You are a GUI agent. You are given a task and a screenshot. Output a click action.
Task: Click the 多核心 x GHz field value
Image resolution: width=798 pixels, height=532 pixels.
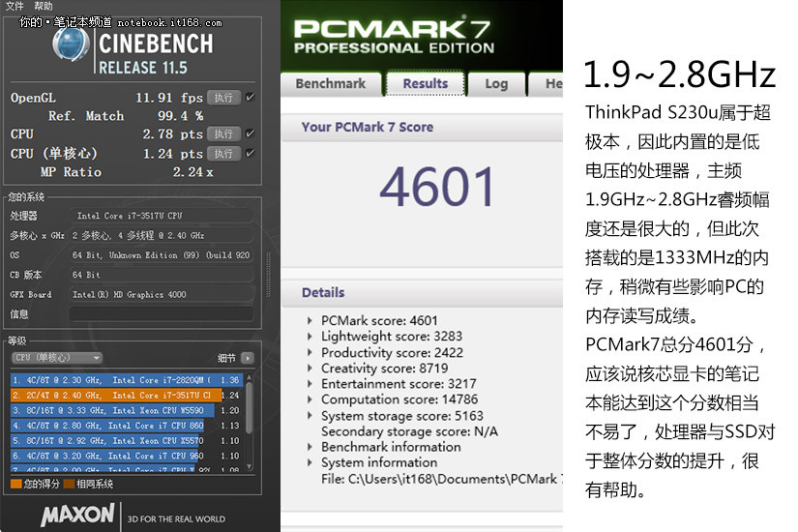click(x=162, y=235)
